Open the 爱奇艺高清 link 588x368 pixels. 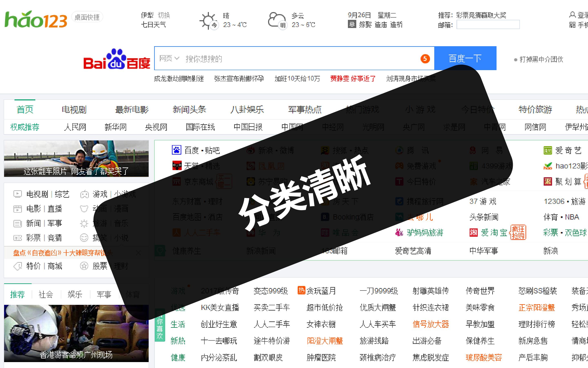pyautogui.click(x=413, y=251)
